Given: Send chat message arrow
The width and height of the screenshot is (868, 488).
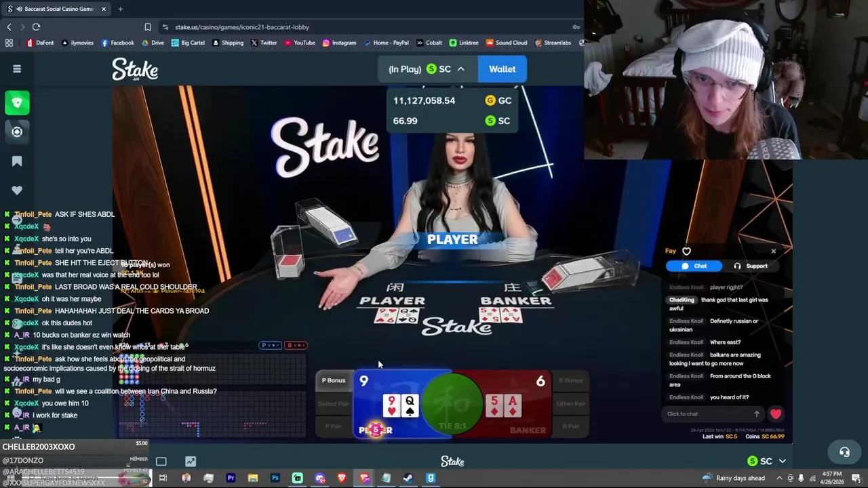Looking at the screenshot, I should pyautogui.click(x=757, y=414).
